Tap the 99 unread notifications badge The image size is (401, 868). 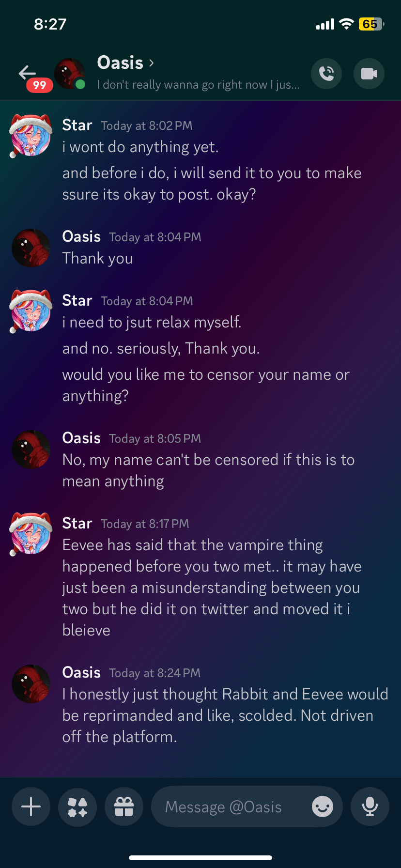tap(39, 86)
